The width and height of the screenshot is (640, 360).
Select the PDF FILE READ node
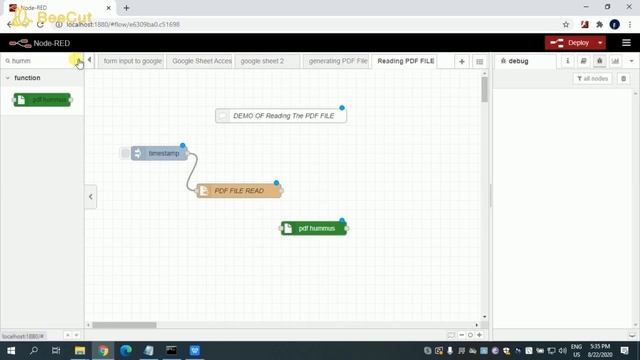pyautogui.click(x=239, y=191)
